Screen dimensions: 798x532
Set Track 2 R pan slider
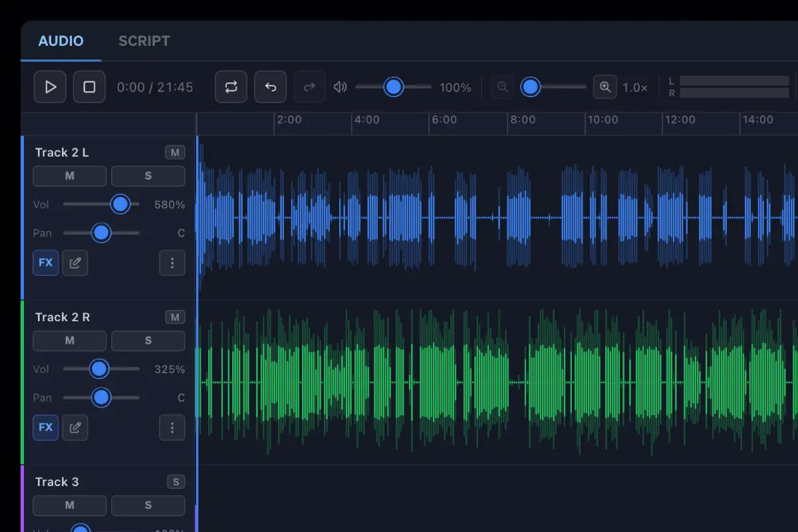tap(102, 398)
